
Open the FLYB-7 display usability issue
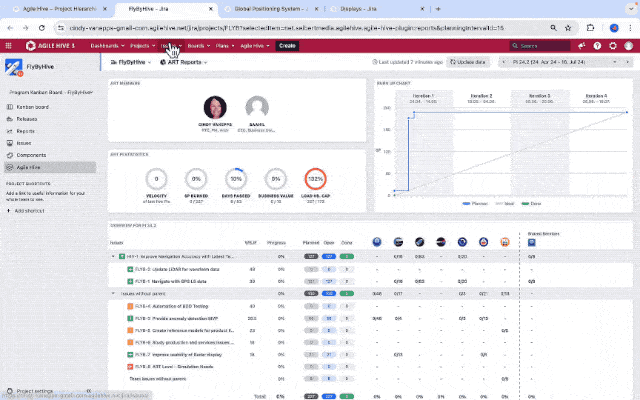point(178,355)
